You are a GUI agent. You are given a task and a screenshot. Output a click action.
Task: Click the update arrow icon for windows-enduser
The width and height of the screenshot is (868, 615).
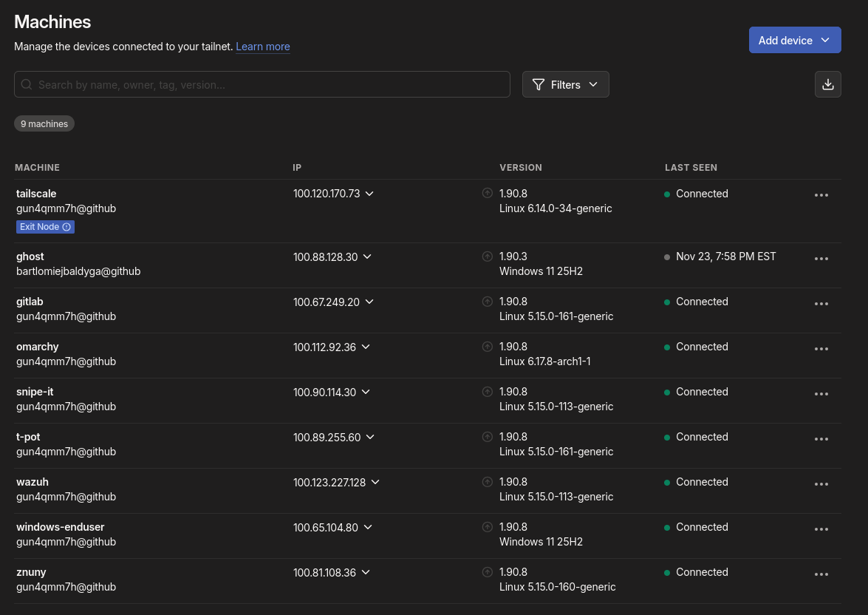(x=487, y=527)
